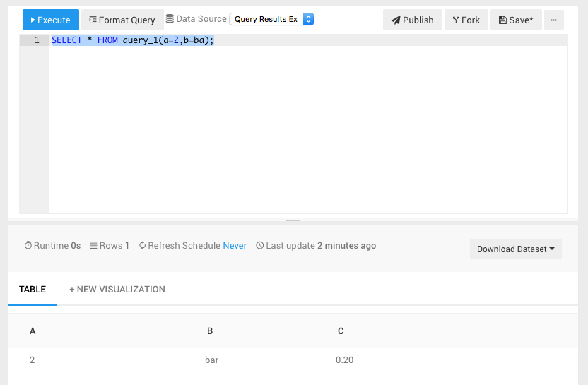Open Download Dataset dropdown

point(516,249)
